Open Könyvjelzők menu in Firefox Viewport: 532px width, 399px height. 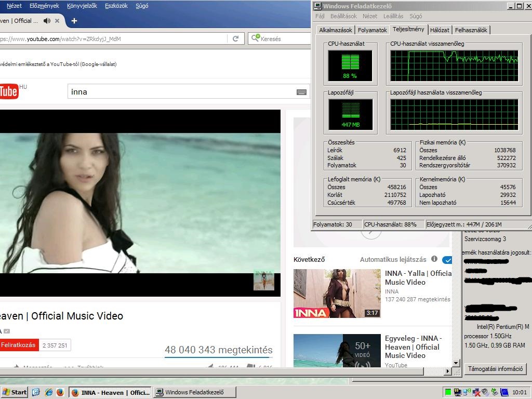(82, 6)
